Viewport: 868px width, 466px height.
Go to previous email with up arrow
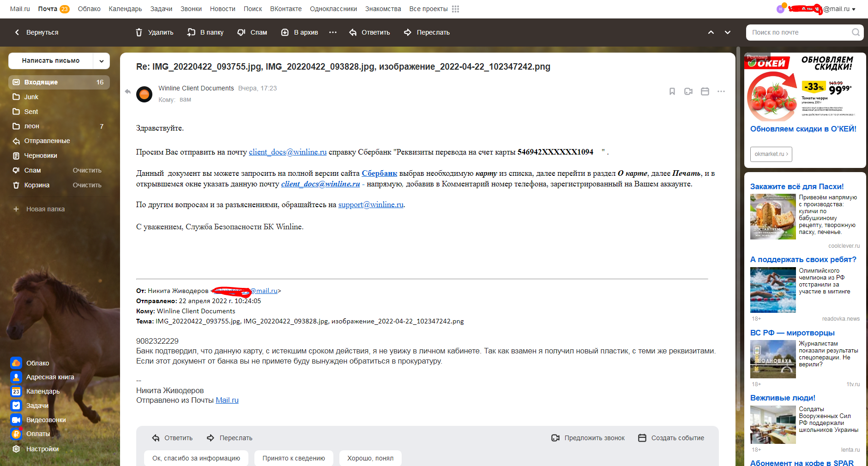point(711,32)
